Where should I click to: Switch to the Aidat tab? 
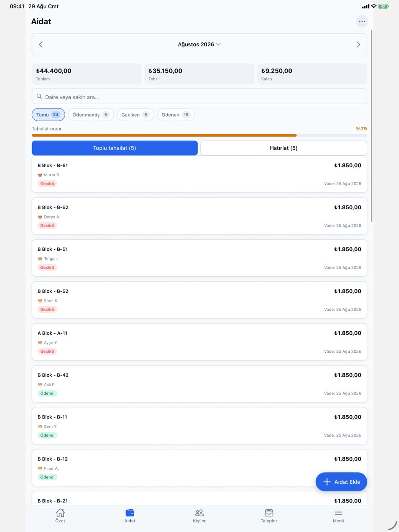click(x=130, y=516)
